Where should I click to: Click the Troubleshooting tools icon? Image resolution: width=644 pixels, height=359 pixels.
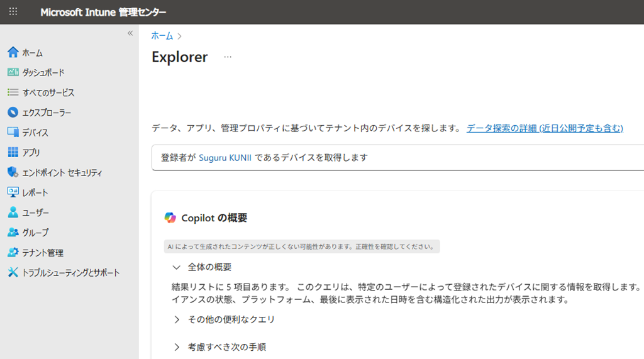[x=13, y=272]
